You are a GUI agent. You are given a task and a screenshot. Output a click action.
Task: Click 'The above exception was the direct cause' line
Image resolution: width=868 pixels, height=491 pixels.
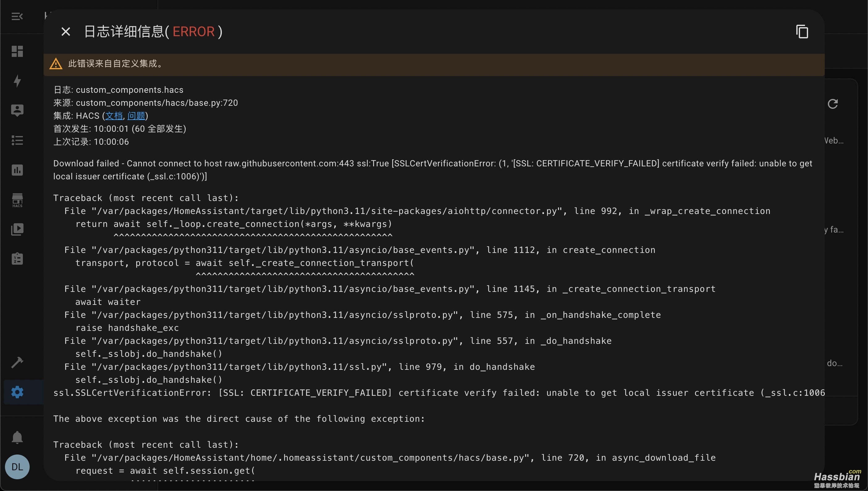239,419
